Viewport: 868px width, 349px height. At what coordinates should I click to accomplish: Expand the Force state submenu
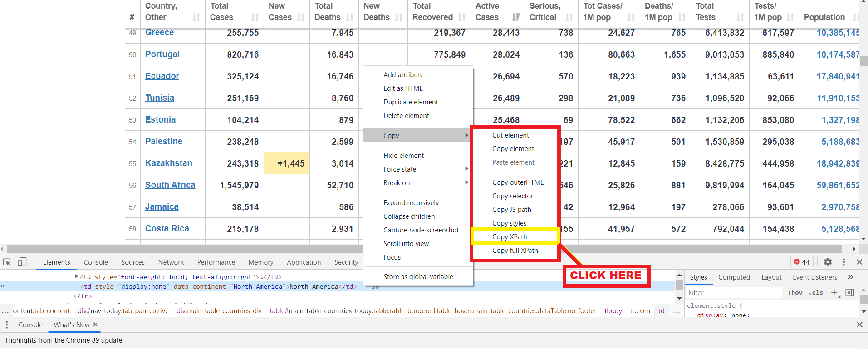tap(466, 169)
